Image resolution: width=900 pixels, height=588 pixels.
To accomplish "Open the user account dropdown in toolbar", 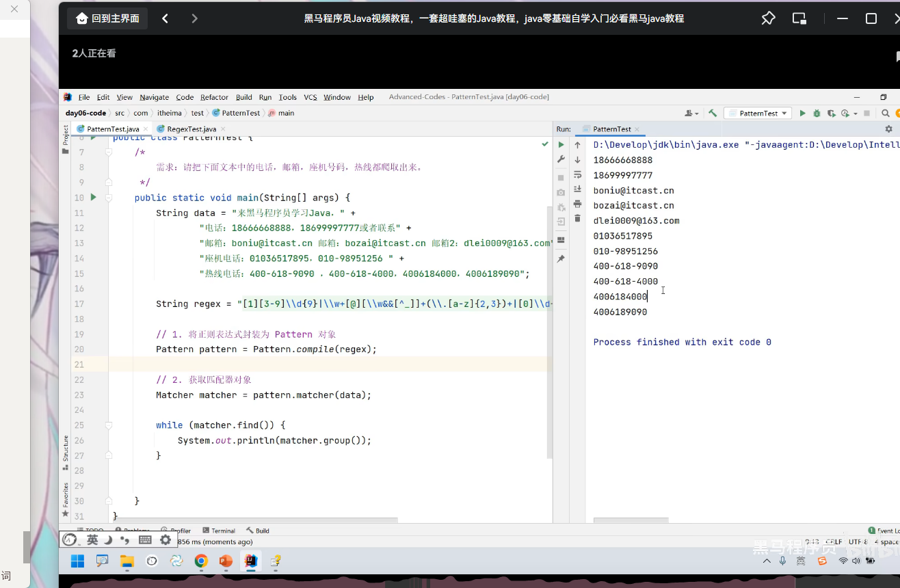I will click(x=691, y=113).
